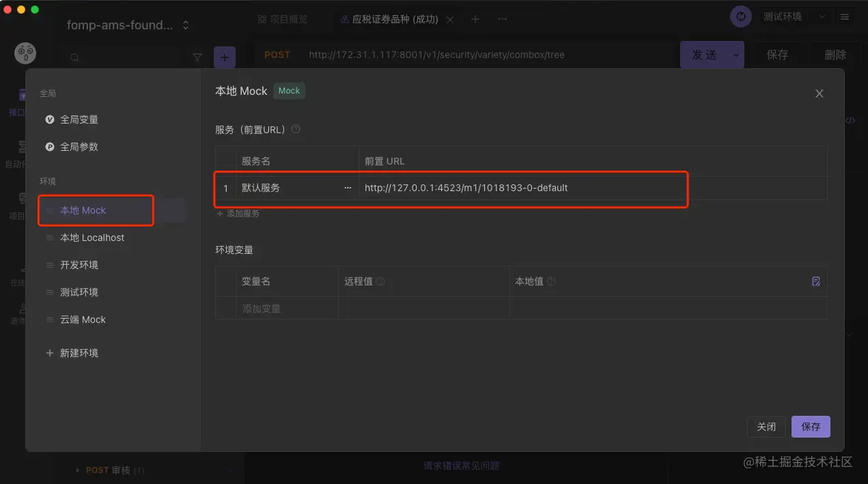Click the sync refresh circular icon
The image size is (868, 484).
(740, 16)
